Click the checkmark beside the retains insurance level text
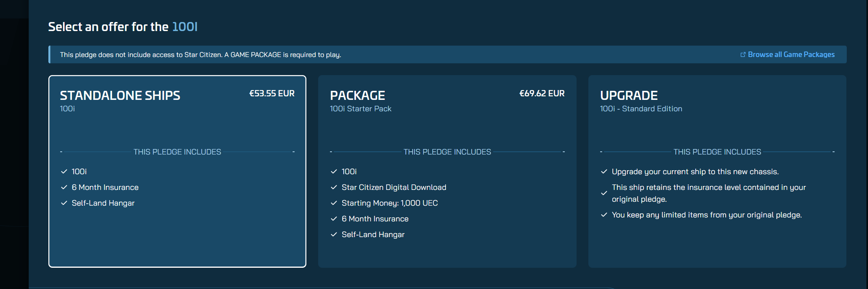This screenshot has width=868, height=289. [604, 193]
